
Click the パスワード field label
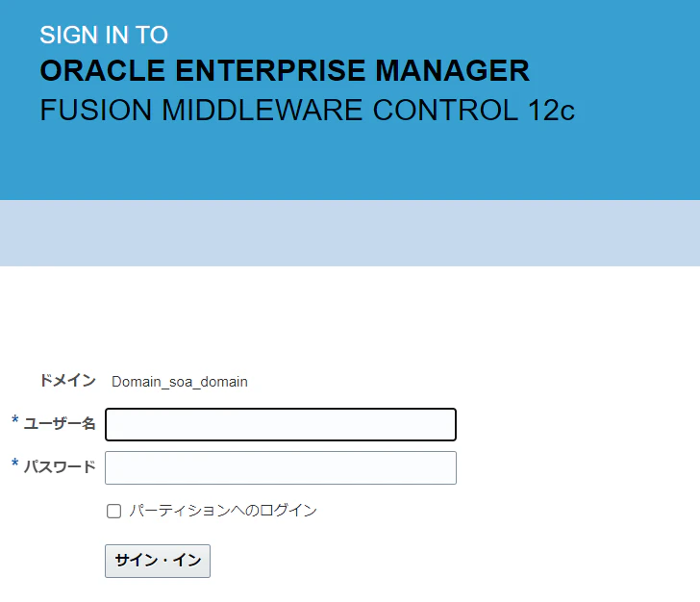pos(60,466)
